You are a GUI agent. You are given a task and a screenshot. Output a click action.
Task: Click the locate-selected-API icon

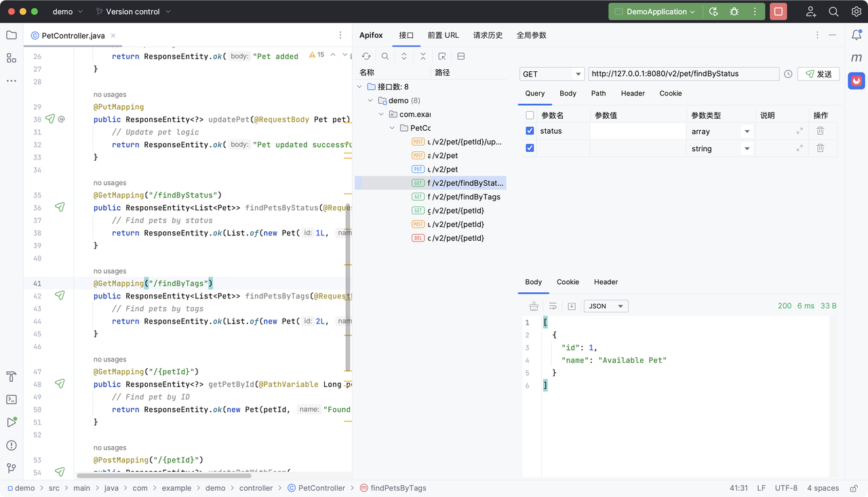click(x=441, y=56)
